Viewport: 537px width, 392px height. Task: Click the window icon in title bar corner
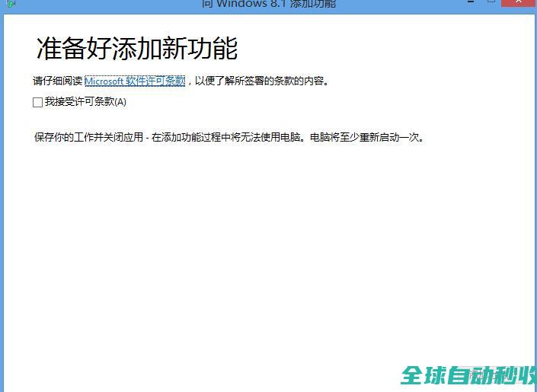(10, 4)
